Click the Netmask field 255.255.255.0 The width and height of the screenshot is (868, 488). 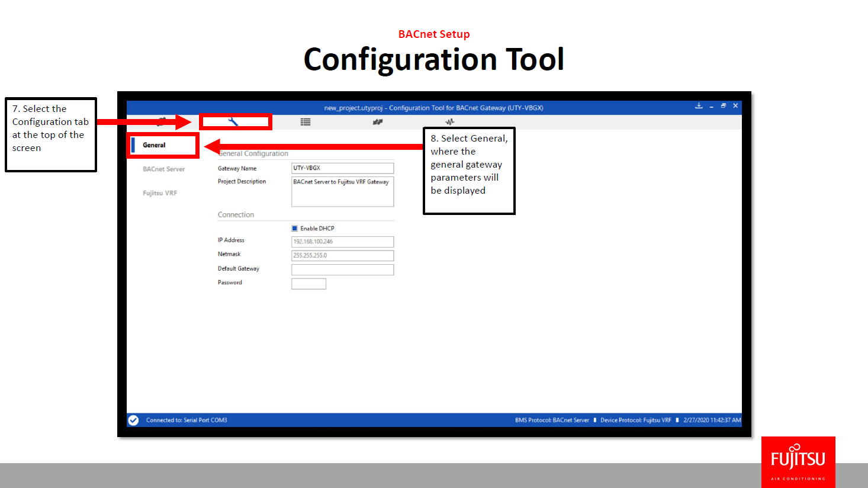pyautogui.click(x=343, y=256)
